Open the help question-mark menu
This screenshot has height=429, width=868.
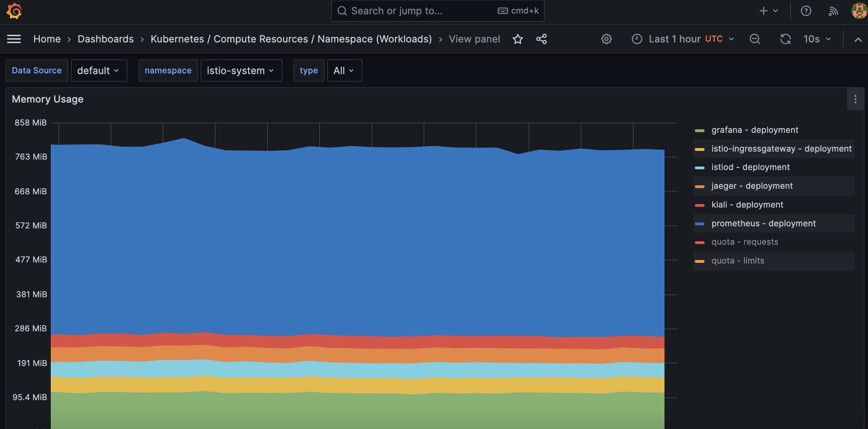tap(806, 11)
